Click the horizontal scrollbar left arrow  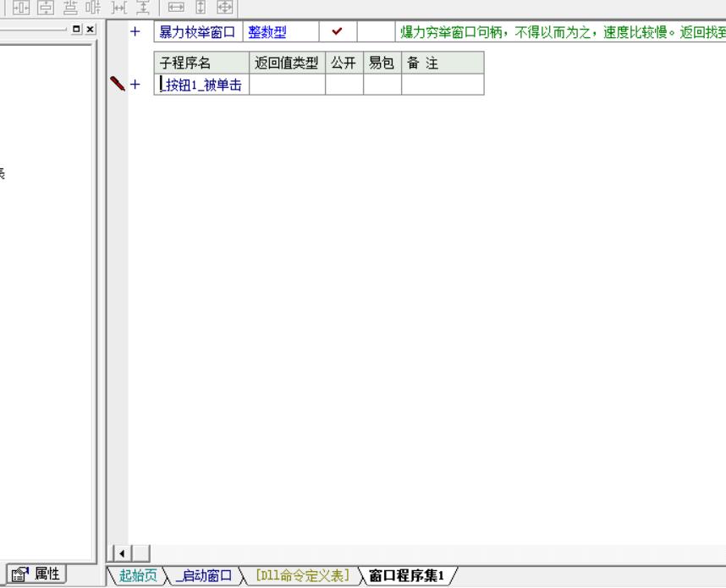pos(121,554)
